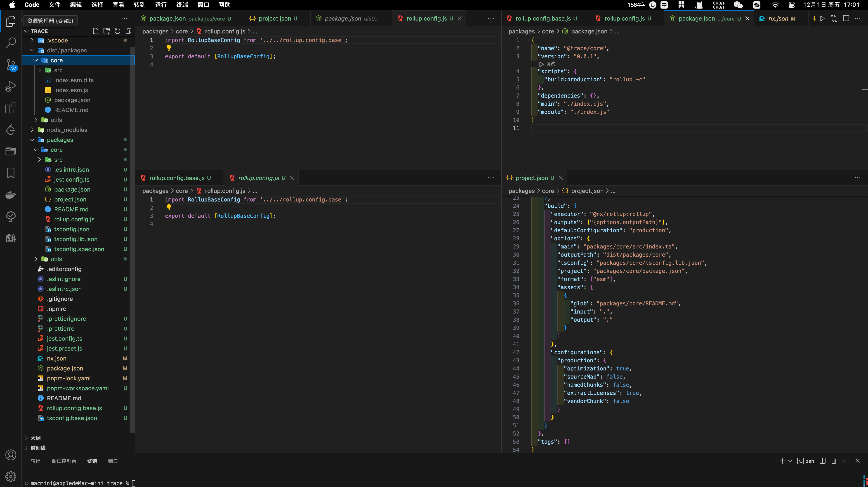Open the Manage gear menu
Screen dimensions: 868x487
pos(11,476)
